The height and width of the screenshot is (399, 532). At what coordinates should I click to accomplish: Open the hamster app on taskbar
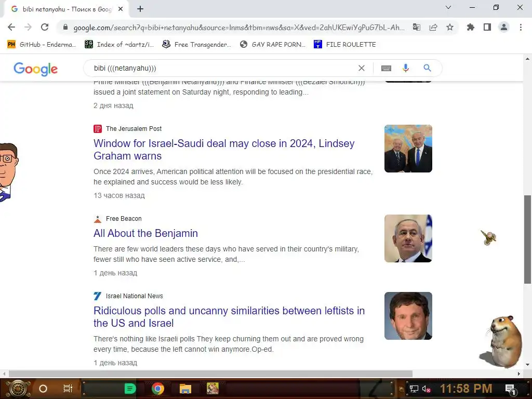click(x=212, y=389)
